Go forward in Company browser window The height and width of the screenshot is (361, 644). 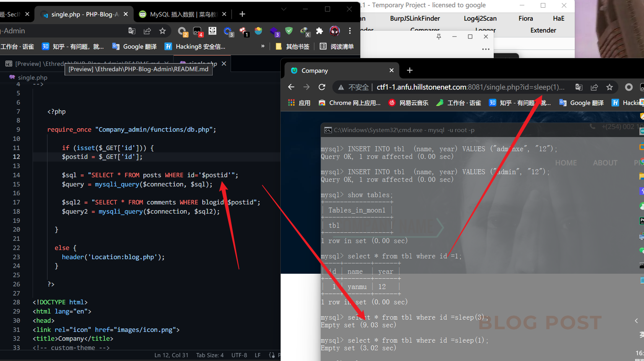306,87
